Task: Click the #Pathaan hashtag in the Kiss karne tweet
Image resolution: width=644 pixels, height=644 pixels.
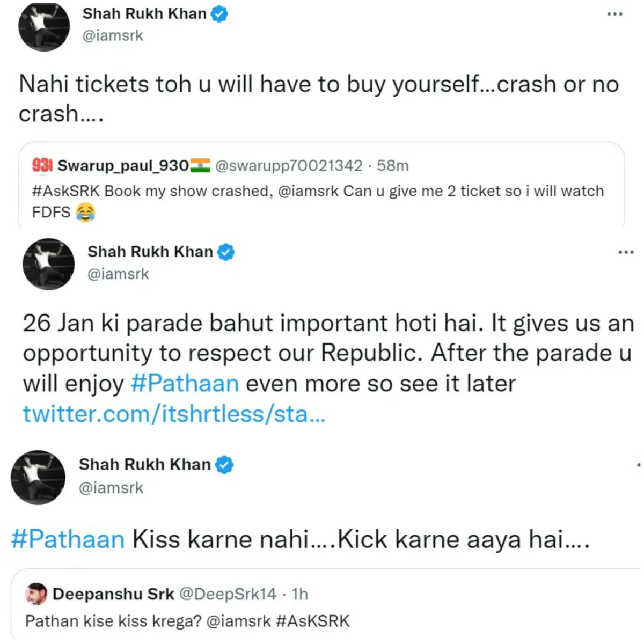Action: pos(68,539)
